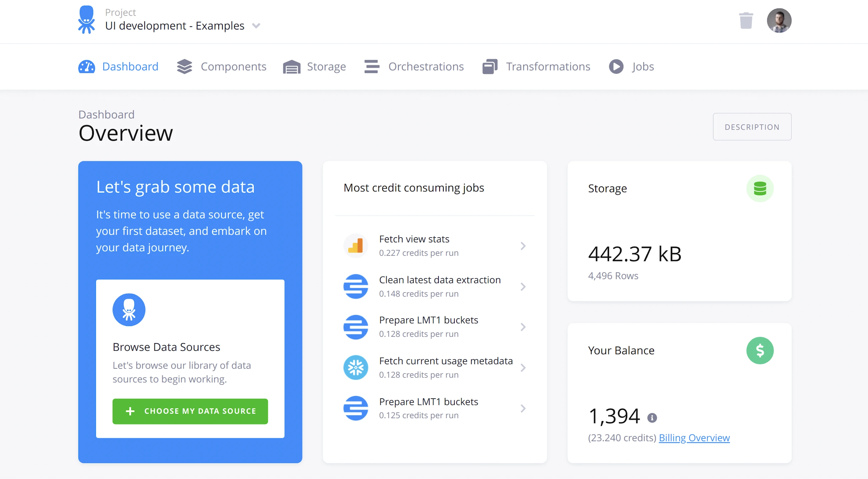The height and width of the screenshot is (479, 868).
Task: Expand Clean latest data extraction chevron
Action: [523, 287]
